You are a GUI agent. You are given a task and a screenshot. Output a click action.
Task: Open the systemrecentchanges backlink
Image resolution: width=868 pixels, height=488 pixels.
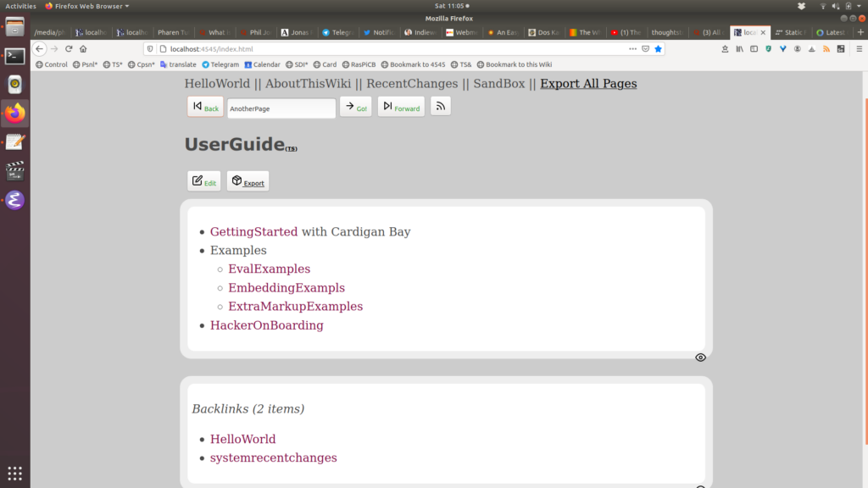pos(274,457)
